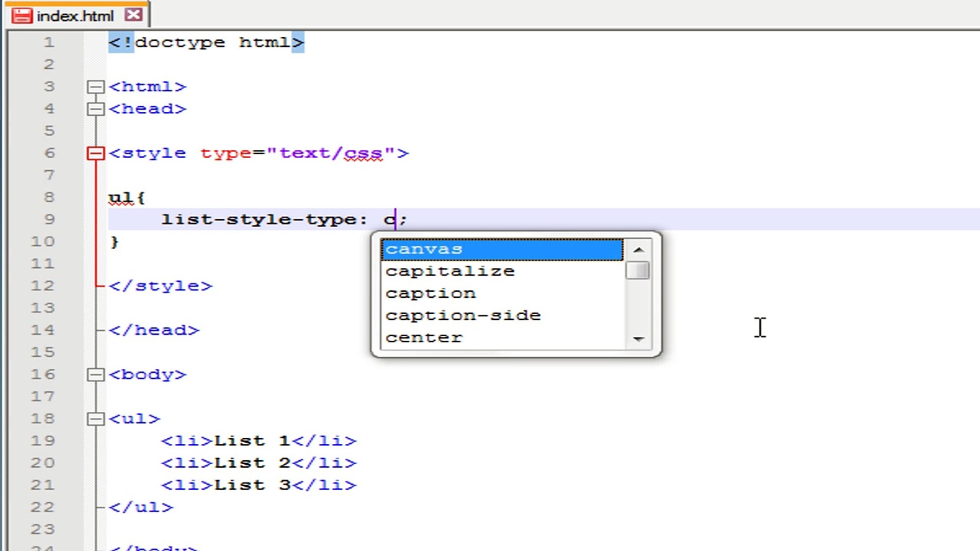
Task: Pick caption autocomplete suggestion
Action: click(x=430, y=294)
